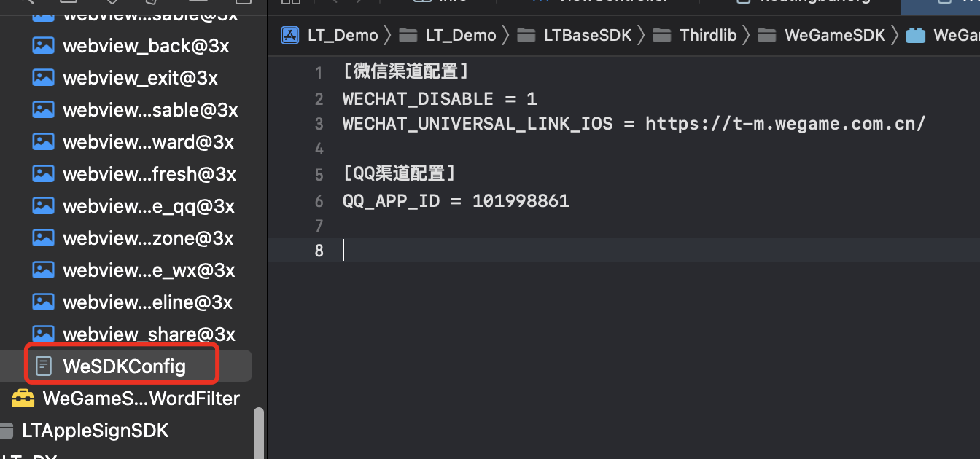Place cursor on the QQ_APP_ID line
Screen dimensions: 980x459
456,201
